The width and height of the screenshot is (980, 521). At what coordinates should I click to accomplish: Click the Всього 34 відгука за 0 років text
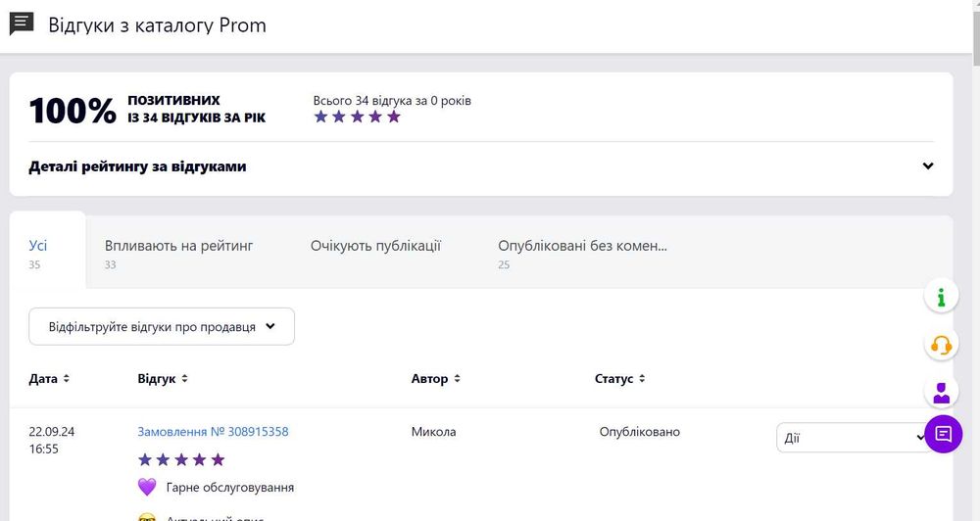pyautogui.click(x=392, y=101)
